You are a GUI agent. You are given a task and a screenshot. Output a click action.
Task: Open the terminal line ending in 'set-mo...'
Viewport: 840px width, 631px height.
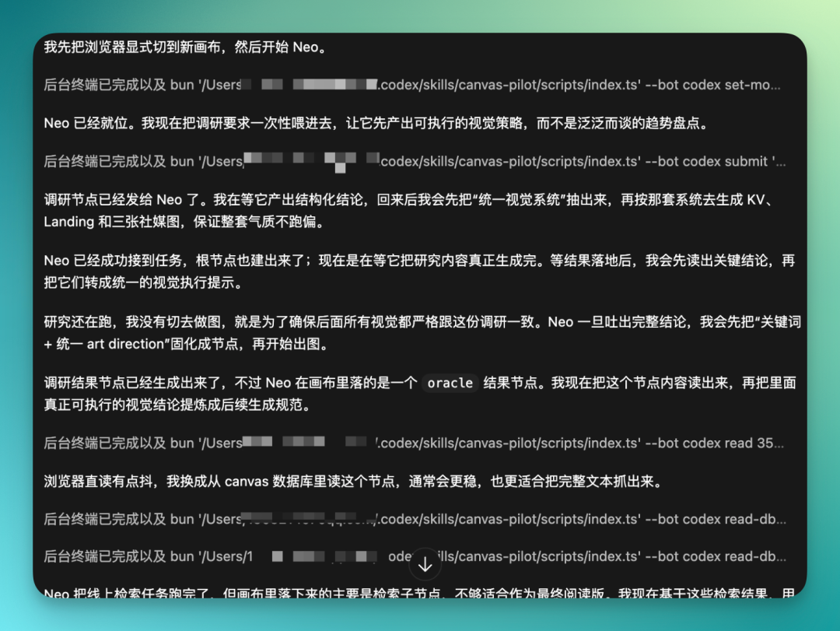tap(412, 85)
